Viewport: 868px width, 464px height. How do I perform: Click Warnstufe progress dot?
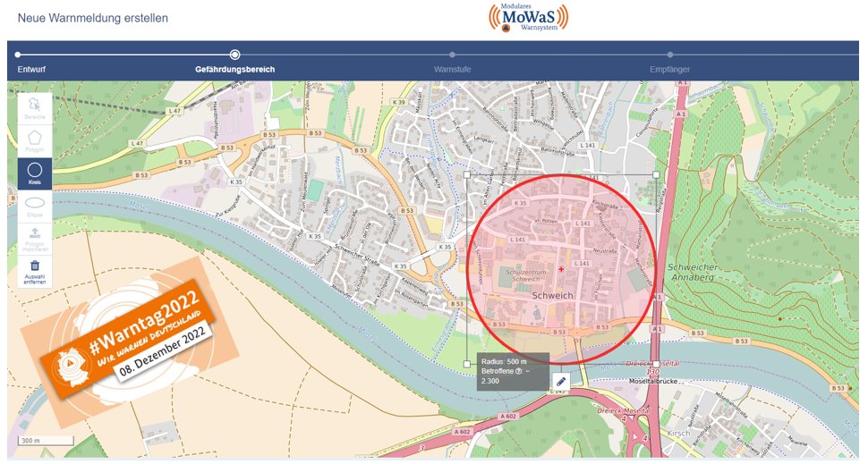point(452,55)
